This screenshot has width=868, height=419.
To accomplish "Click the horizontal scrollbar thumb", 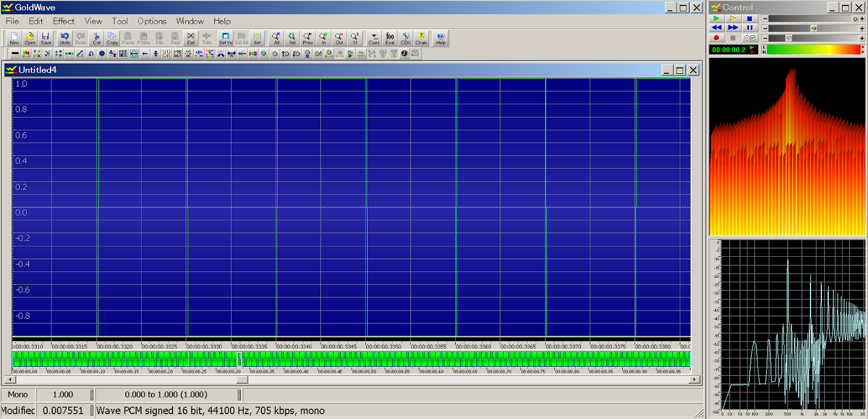I will pos(242,380).
